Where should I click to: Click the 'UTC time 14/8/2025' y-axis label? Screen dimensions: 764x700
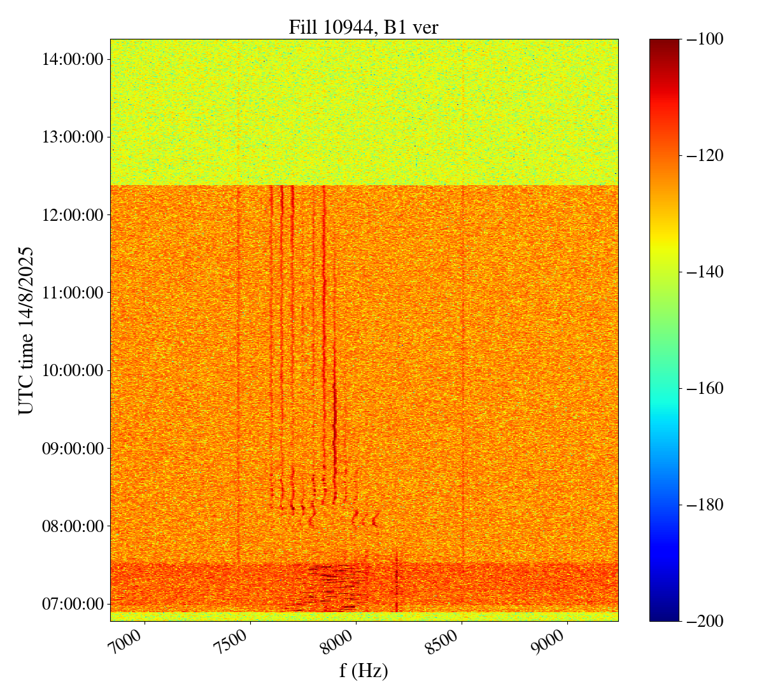(26, 331)
